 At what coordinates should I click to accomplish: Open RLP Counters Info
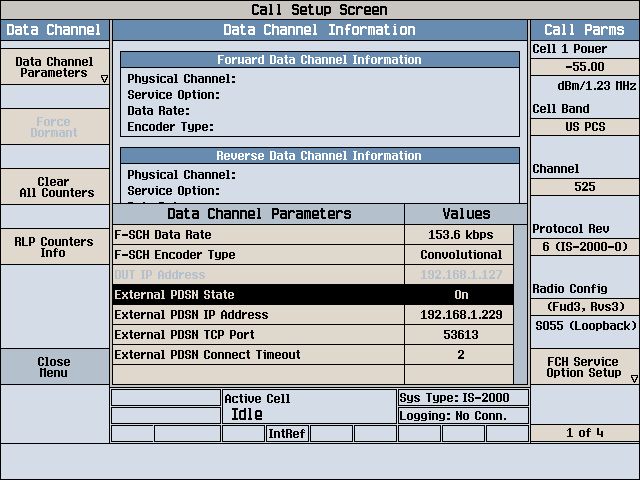pos(55,247)
